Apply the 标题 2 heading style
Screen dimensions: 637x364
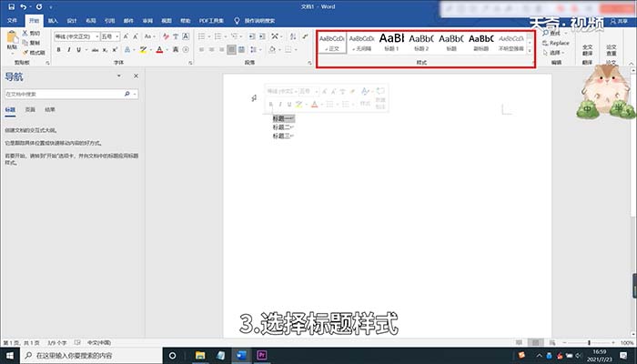pyautogui.click(x=421, y=42)
